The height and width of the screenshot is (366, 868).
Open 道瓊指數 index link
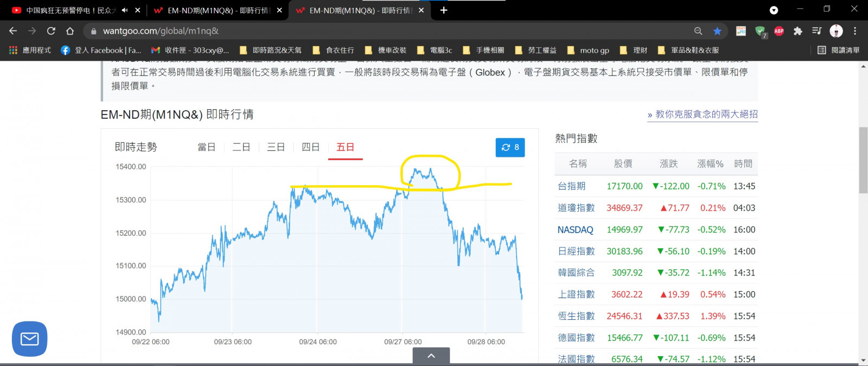click(x=576, y=208)
